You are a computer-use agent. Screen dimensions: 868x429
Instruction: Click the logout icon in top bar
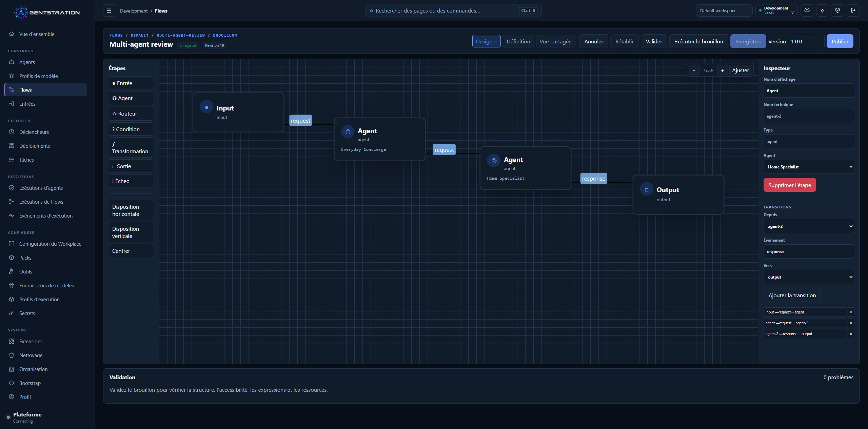(853, 11)
